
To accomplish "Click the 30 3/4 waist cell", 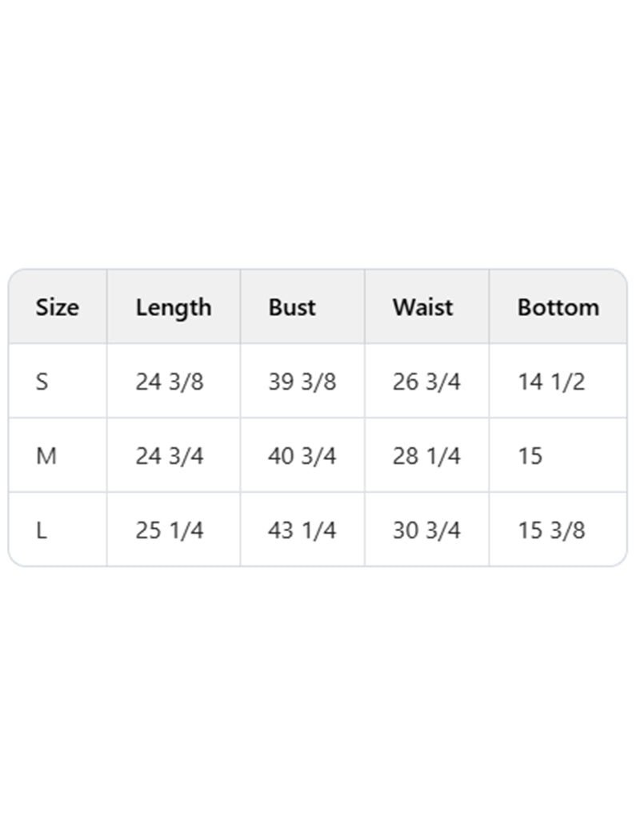I will (426, 530).
